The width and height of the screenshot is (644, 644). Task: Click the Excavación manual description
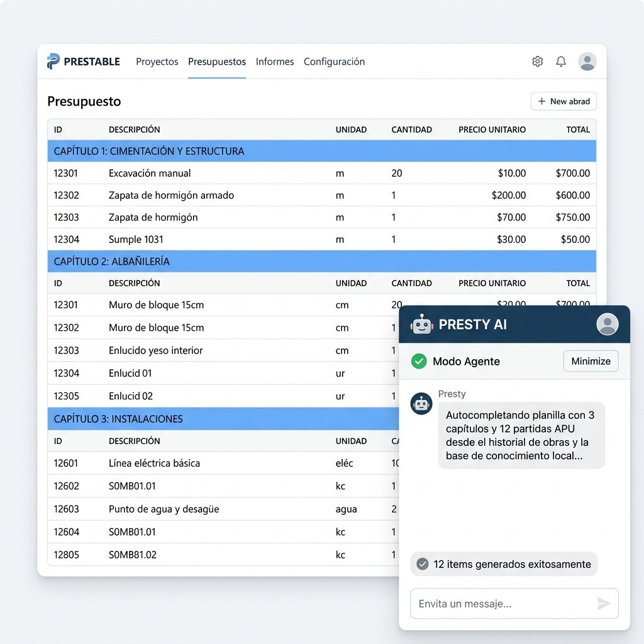point(150,174)
